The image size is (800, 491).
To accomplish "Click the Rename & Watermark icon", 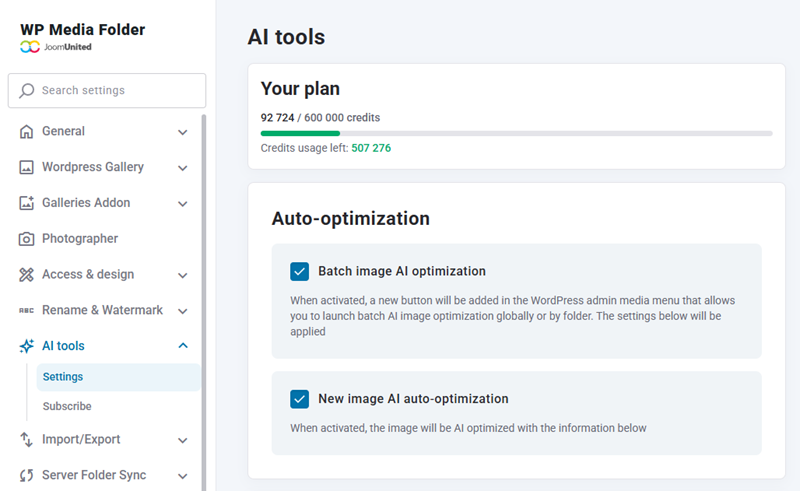I will 26,311.
